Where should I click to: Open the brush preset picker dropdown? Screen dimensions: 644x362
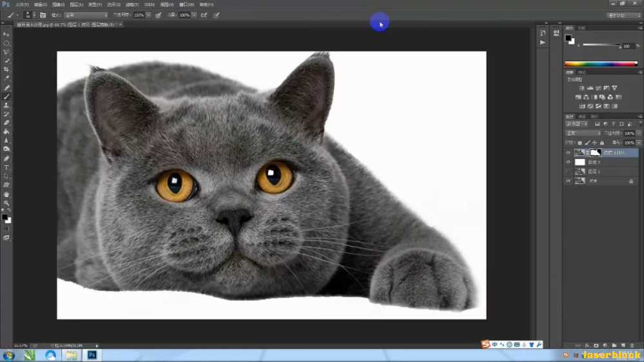point(34,15)
